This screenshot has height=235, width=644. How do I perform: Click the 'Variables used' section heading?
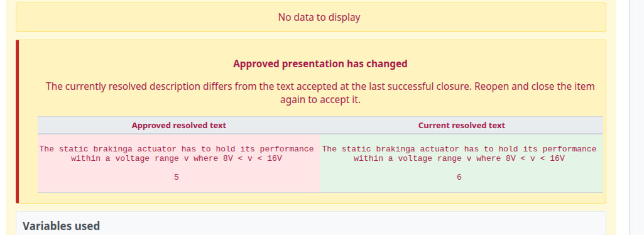pos(61,226)
